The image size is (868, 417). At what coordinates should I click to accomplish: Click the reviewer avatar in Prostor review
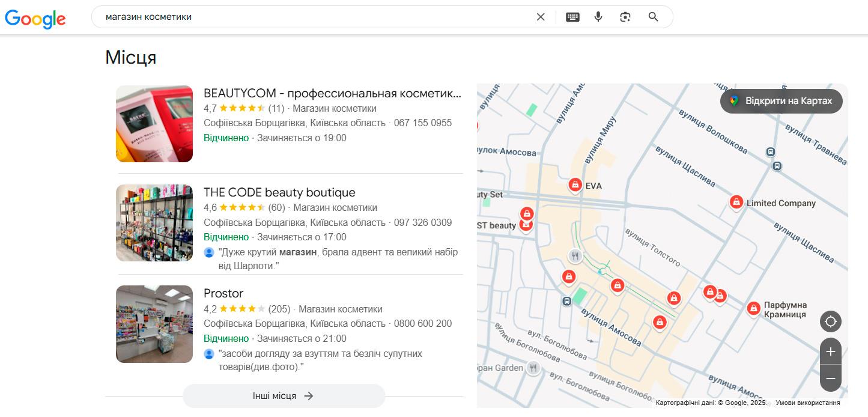[x=209, y=354]
